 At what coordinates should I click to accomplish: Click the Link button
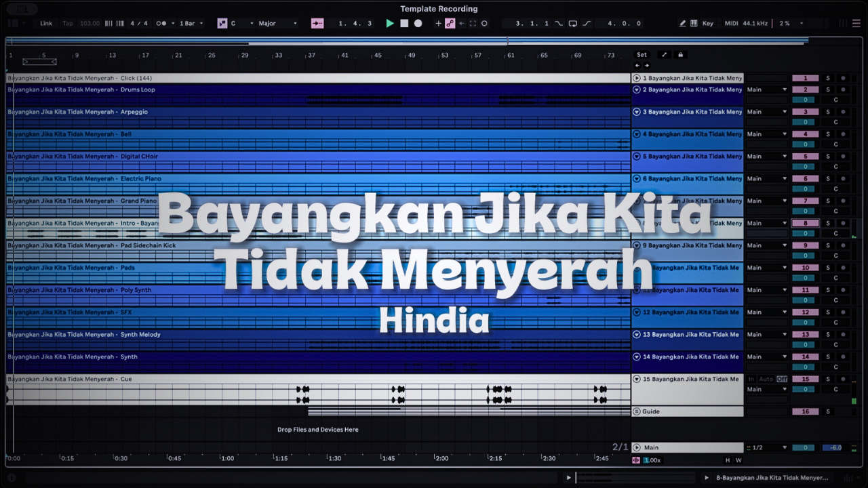pyautogui.click(x=46, y=23)
